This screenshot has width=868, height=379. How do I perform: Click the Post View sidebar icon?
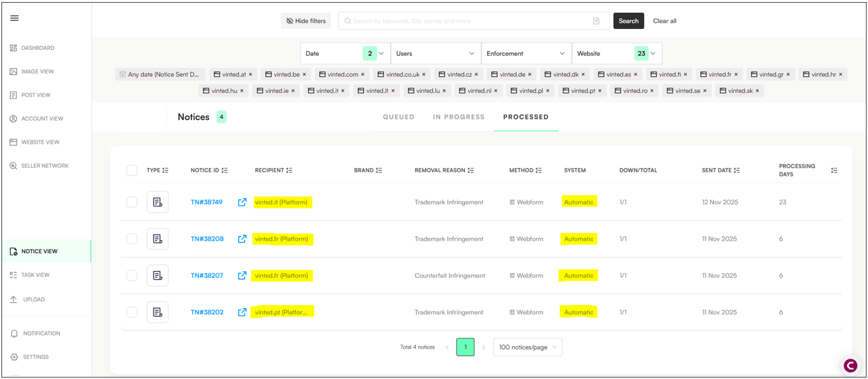(x=13, y=95)
